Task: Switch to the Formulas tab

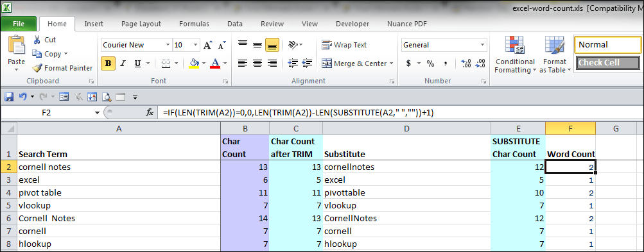Action: tap(195, 24)
